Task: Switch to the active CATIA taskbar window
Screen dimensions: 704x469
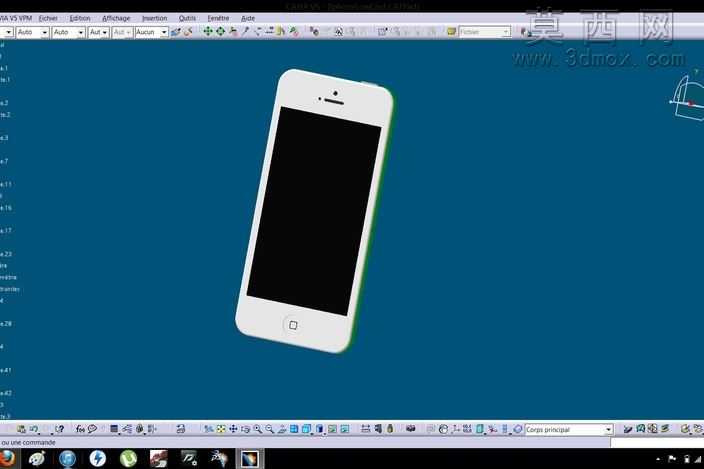Action: click(x=250, y=459)
